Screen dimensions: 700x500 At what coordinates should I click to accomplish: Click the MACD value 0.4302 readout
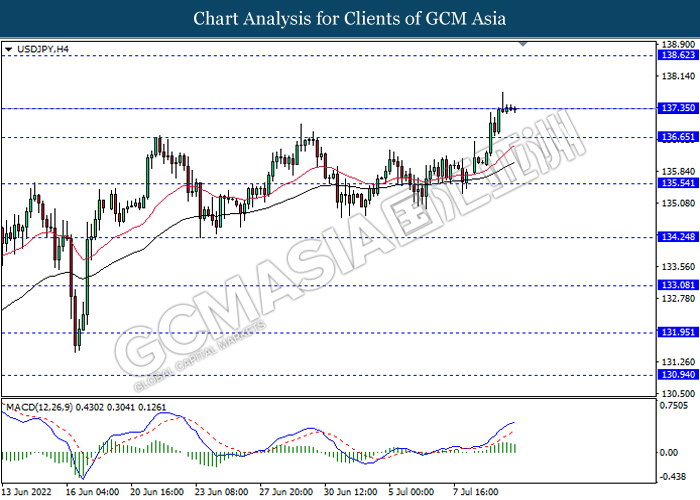(x=90, y=407)
